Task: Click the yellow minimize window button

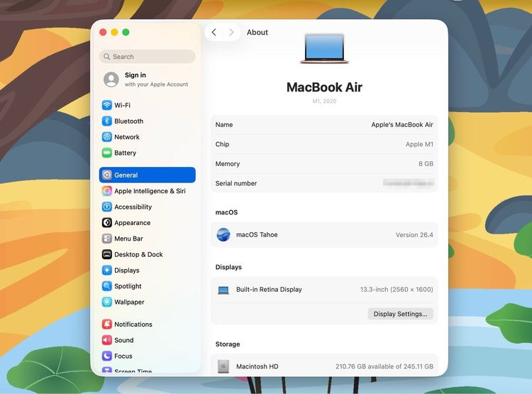Action: point(115,32)
